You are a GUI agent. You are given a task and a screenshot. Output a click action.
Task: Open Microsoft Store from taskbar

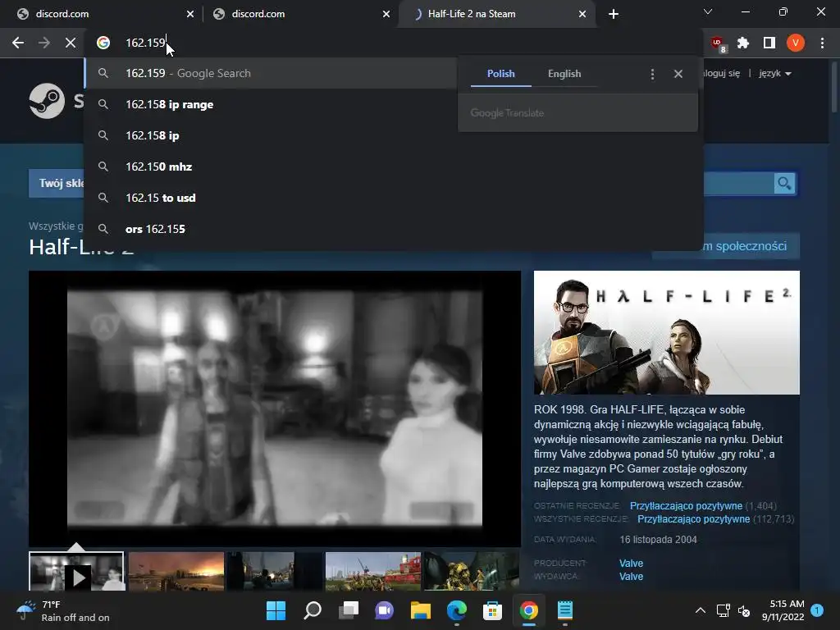pos(492,610)
